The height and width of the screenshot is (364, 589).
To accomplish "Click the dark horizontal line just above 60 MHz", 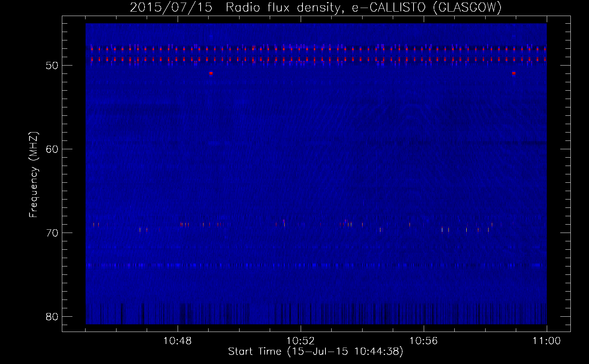I will tap(316, 143).
